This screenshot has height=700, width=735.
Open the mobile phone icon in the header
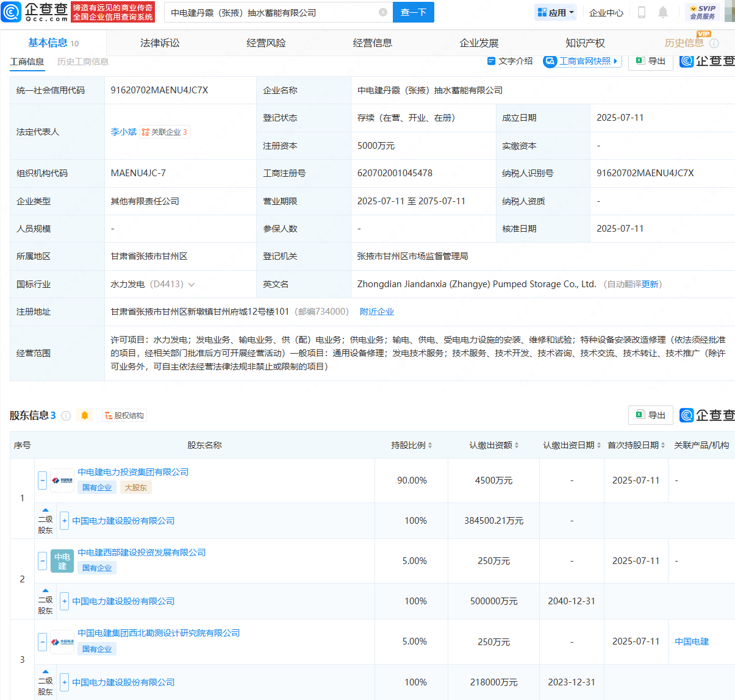point(642,12)
